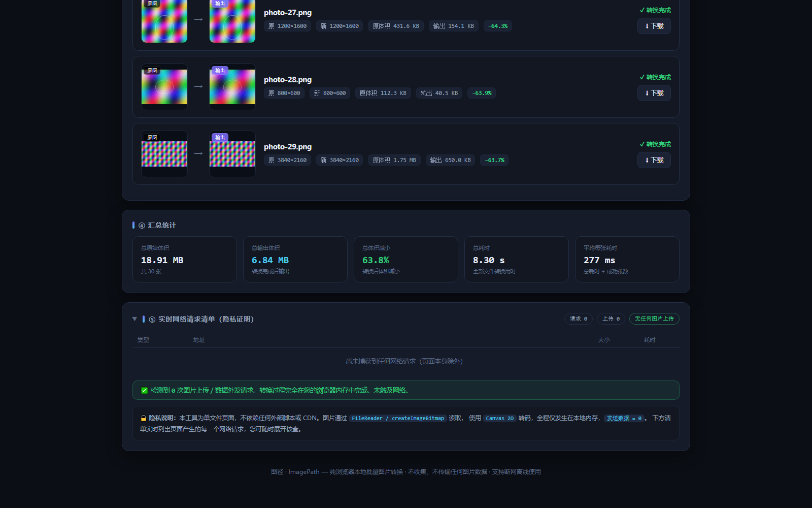The height and width of the screenshot is (508, 812).
Task: Collapse the network request list section
Action: [134, 319]
